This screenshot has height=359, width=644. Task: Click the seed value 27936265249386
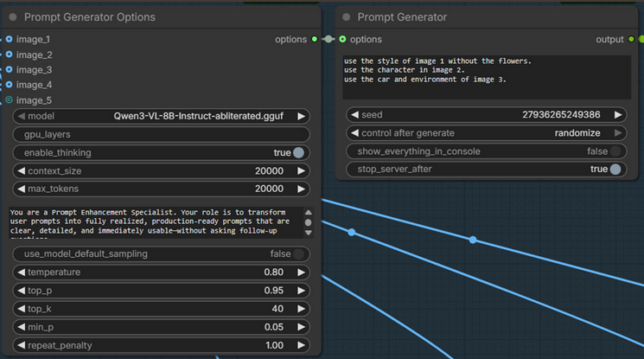point(561,115)
